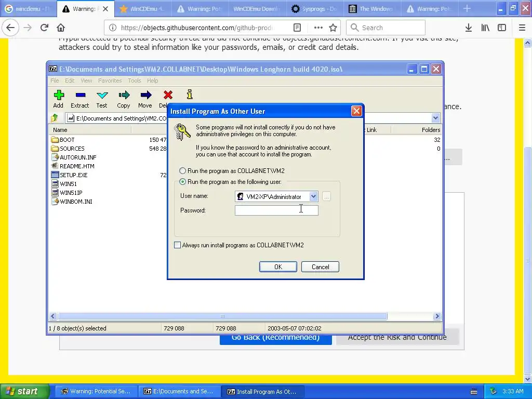Check Always run install programs as COLLABNET\VM2
The width and height of the screenshot is (532, 399).
(178, 245)
